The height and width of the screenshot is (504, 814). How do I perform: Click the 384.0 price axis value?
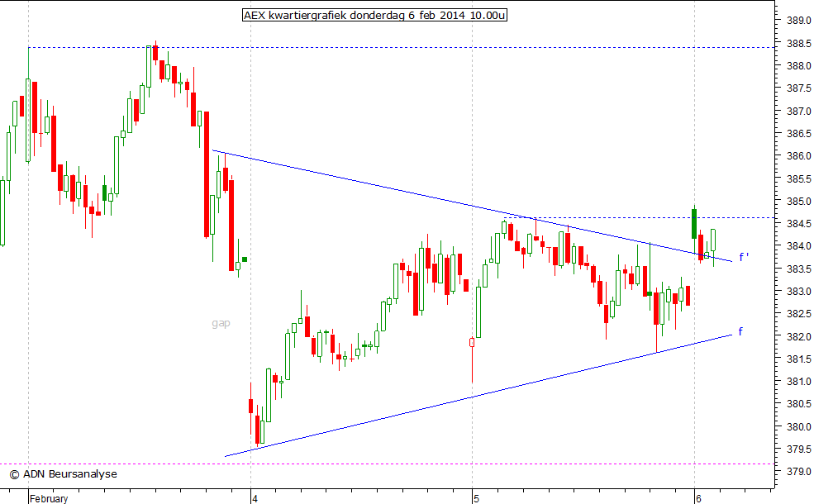pos(798,246)
